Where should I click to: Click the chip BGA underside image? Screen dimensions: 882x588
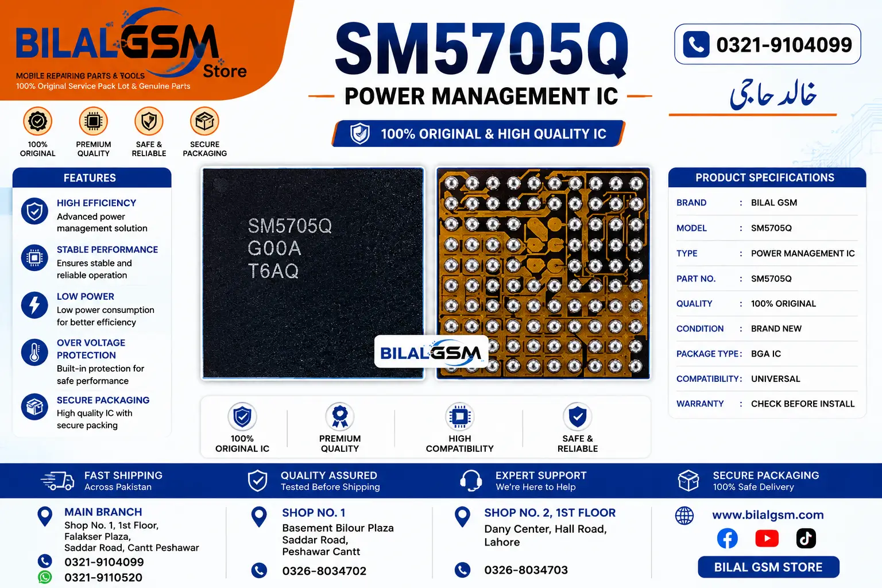pyautogui.click(x=543, y=273)
